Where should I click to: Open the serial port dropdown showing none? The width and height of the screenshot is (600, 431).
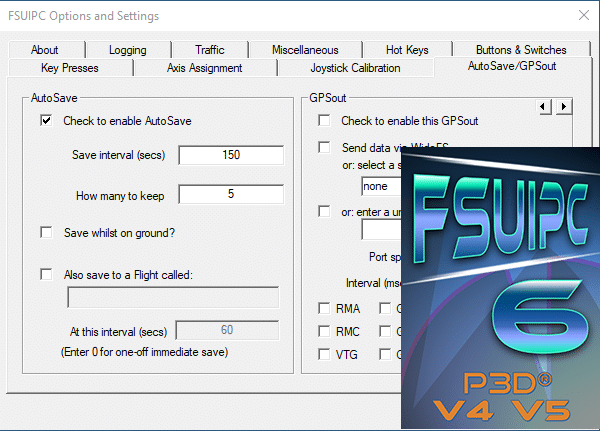point(382,185)
